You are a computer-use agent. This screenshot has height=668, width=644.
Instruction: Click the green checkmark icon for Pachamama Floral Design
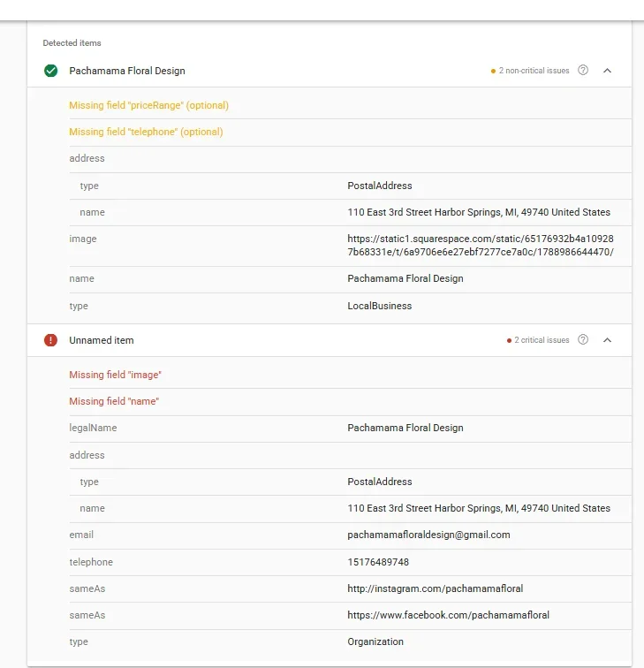[50, 71]
